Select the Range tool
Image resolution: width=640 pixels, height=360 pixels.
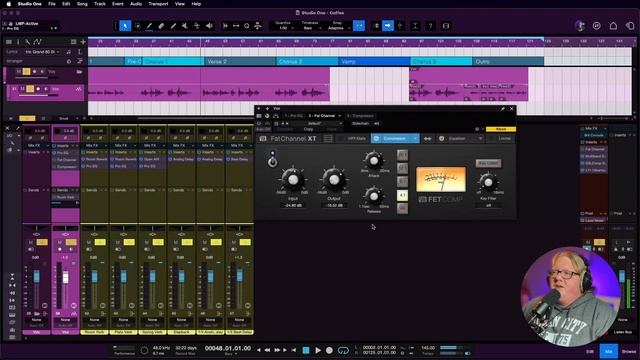(x=138, y=26)
